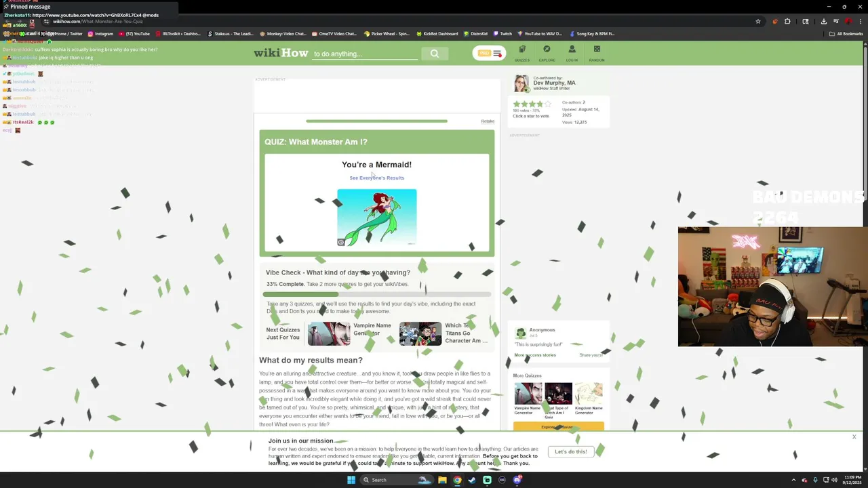Open YouTube to WAV bookmark

tap(539, 33)
